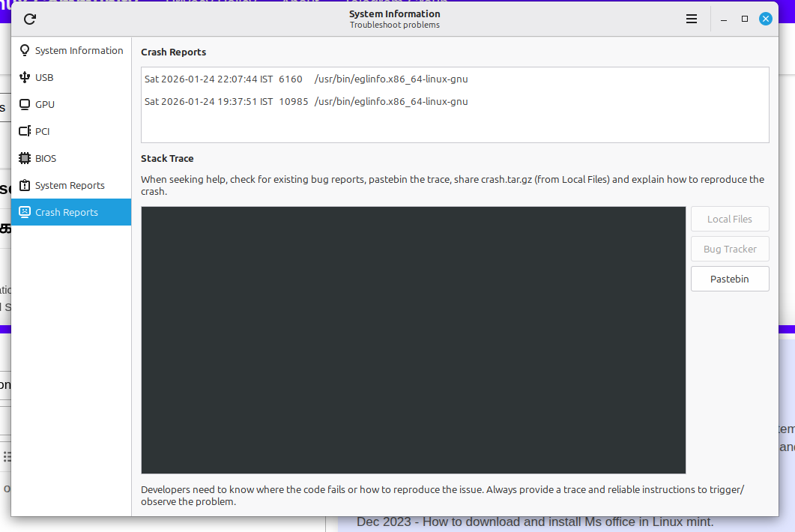Go to the GPU section

[x=45, y=104]
